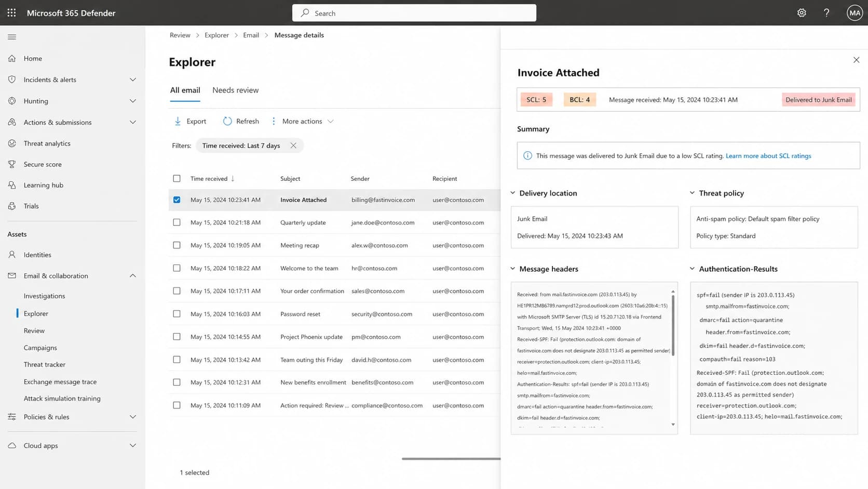Screen dimensions: 868x489
Task: Go to Explorer breadcrumb link
Action: pos(216,35)
